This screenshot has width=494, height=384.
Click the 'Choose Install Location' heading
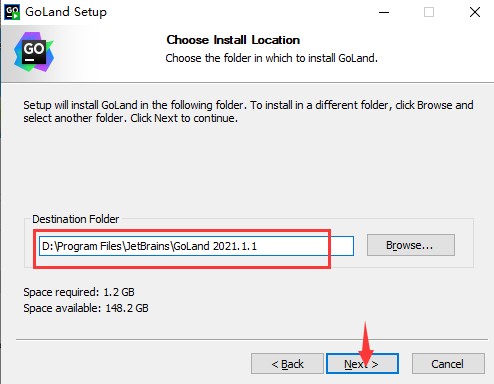pyautogui.click(x=233, y=40)
